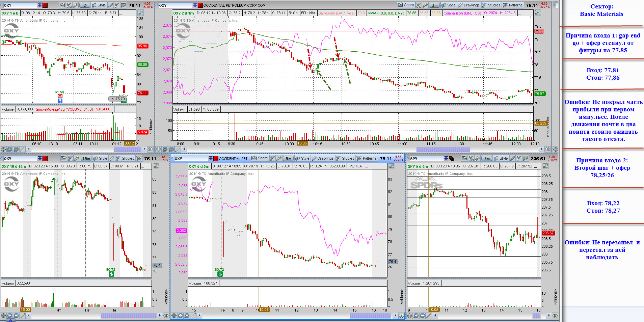Image resolution: width=644 pixels, height=322 pixels.
Task: Open the 1m timeframe selector
Action: [x=434, y=5]
